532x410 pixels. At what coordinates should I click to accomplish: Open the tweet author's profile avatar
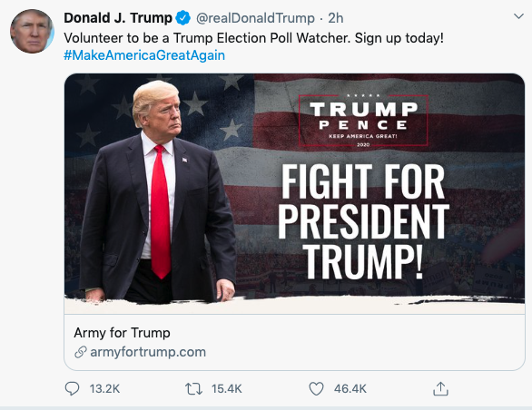click(33, 31)
